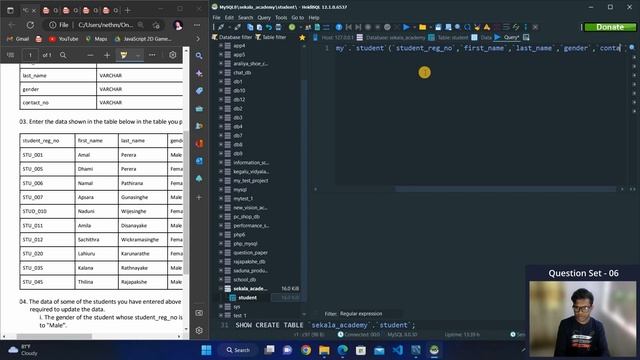Click the green Donate button
Screen dimensions: 640x360
610,27
